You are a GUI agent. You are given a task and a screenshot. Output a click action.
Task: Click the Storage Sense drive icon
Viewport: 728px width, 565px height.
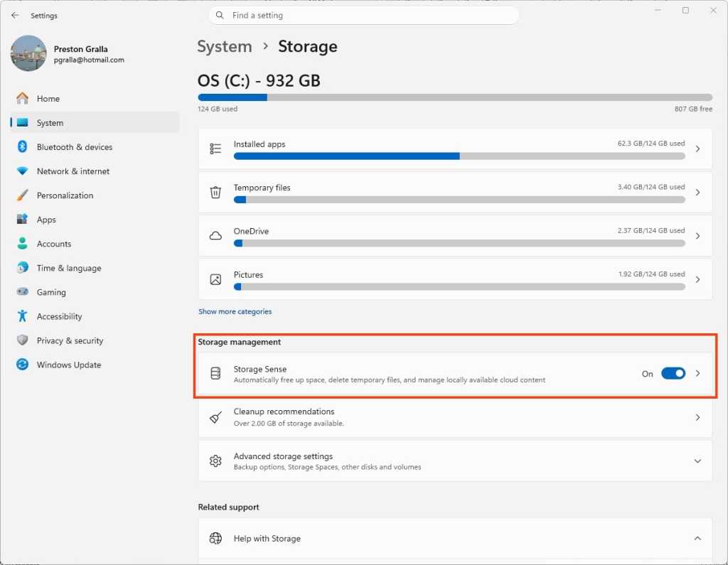click(215, 373)
